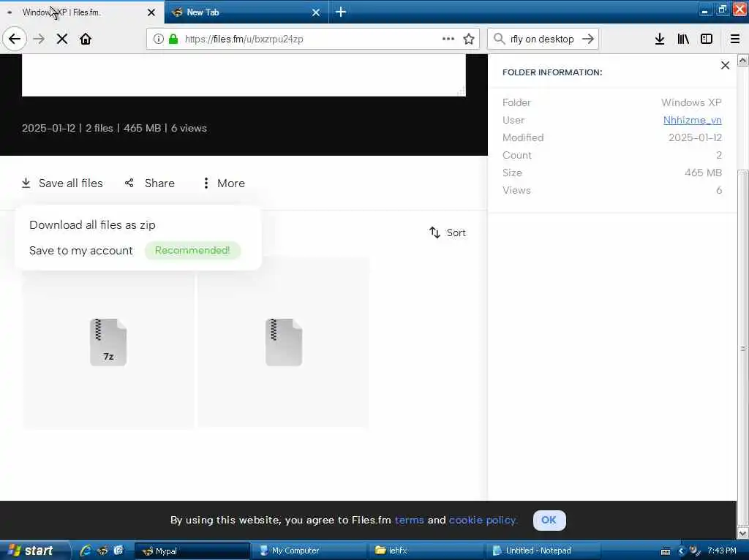This screenshot has height=560, width=749.
Task: Close the New Tab tab
Action: (316, 12)
